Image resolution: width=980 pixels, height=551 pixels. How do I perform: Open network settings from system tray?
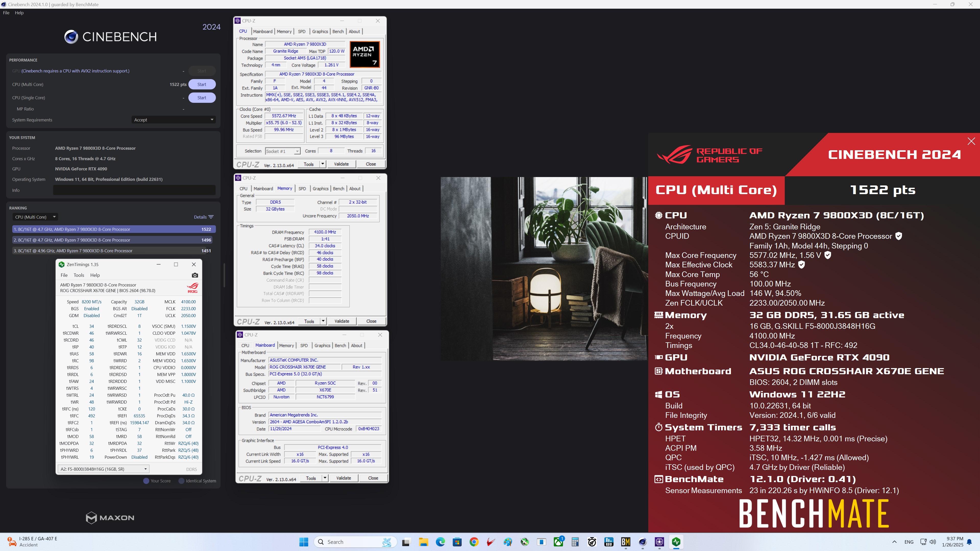coord(923,542)
